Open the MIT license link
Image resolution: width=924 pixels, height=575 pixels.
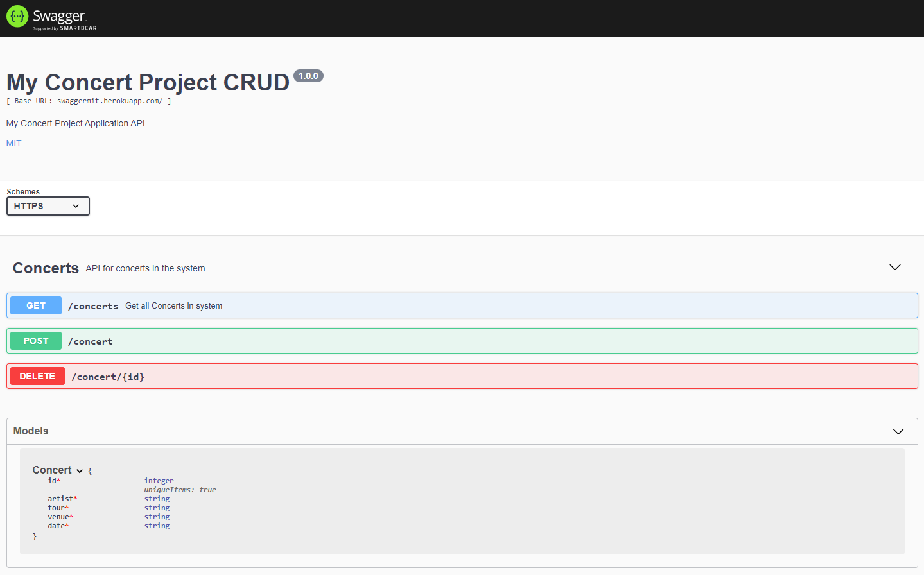click(x=13, y=143)
